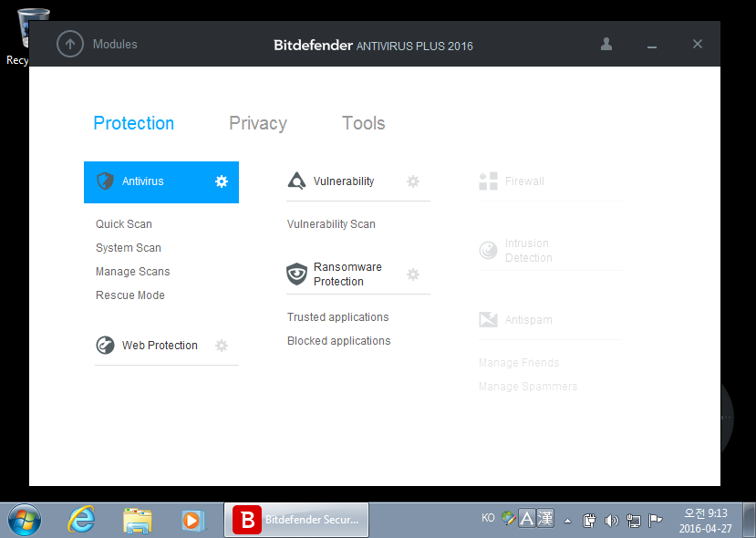Click the greyed-out Manage Friends link

(519, 363)
